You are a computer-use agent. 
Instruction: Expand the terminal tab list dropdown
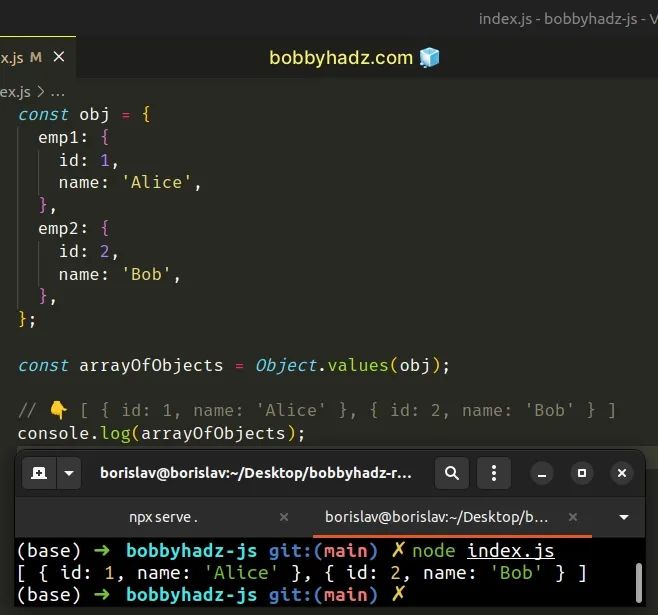point(624,517)
